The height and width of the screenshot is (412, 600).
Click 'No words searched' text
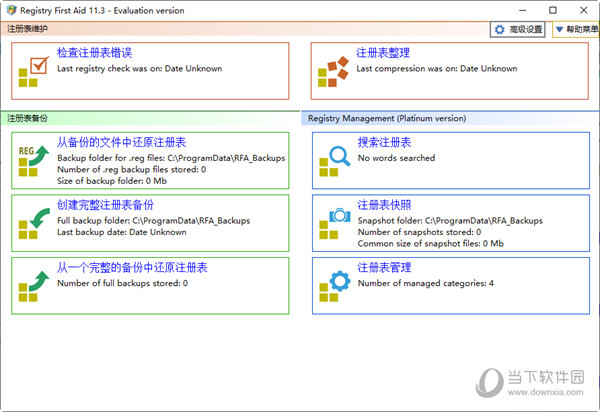pyautogui.click(x=396, y=158)
